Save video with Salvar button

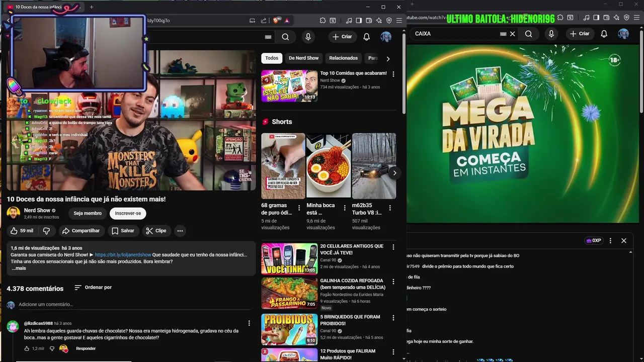[x=123, y=231]
